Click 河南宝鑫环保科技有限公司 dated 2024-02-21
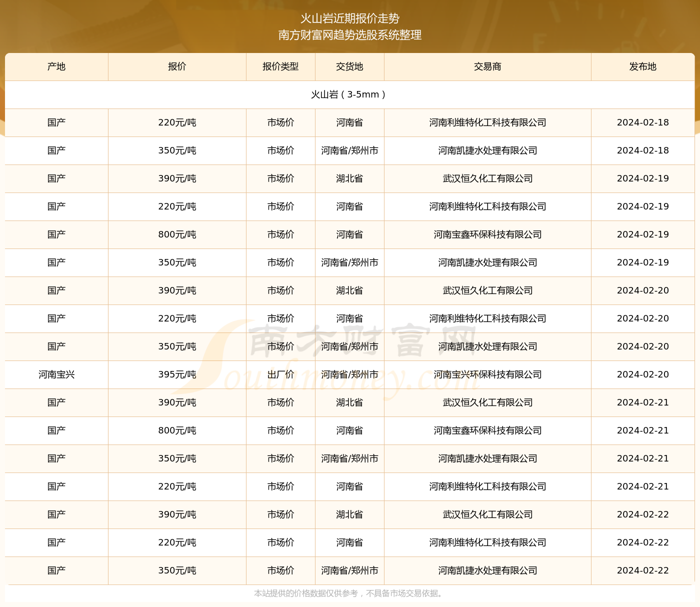This screenshot has height=607, width=700. coord(487,430)
